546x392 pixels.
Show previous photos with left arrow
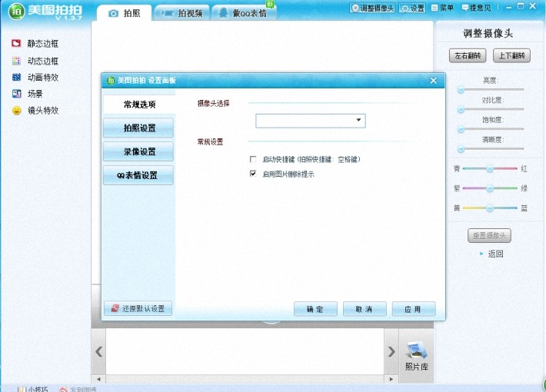click(x=99, y=351)
